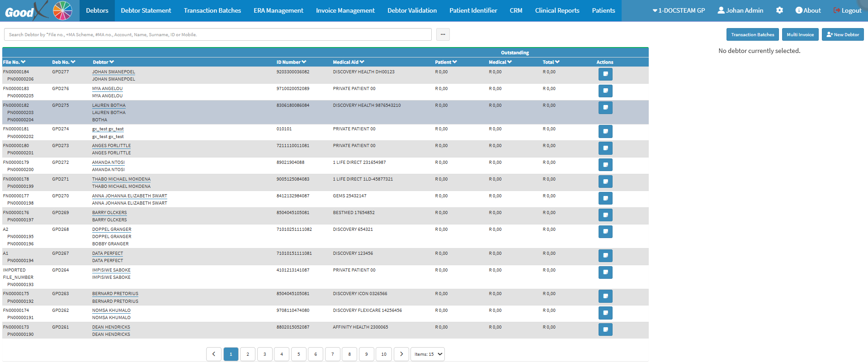Click the New Debtor button
868x363 pixels.
click(x=842, y=34)
